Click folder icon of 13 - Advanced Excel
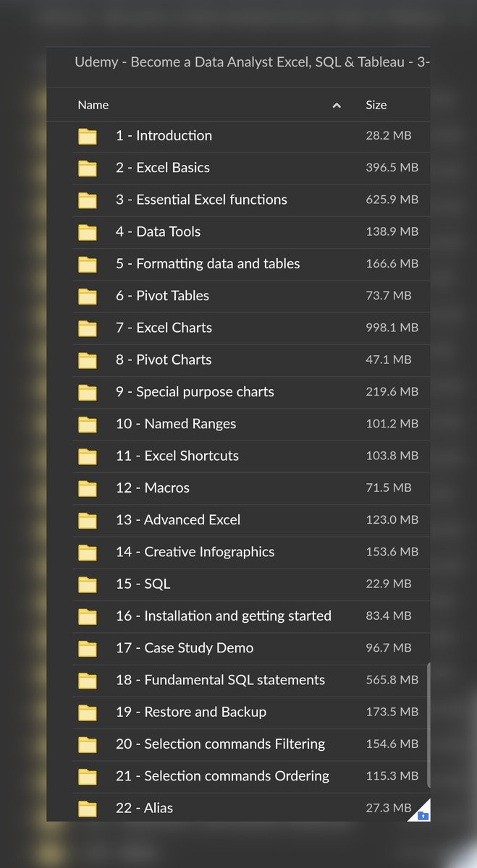Screen dimensions: 477x868 (x=88, y=520)
